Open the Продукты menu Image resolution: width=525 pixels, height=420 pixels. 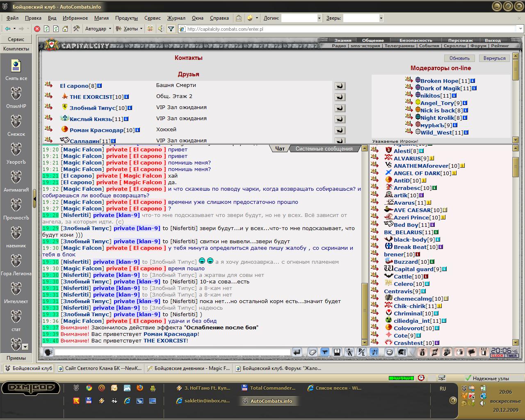[x=126, y=18]
